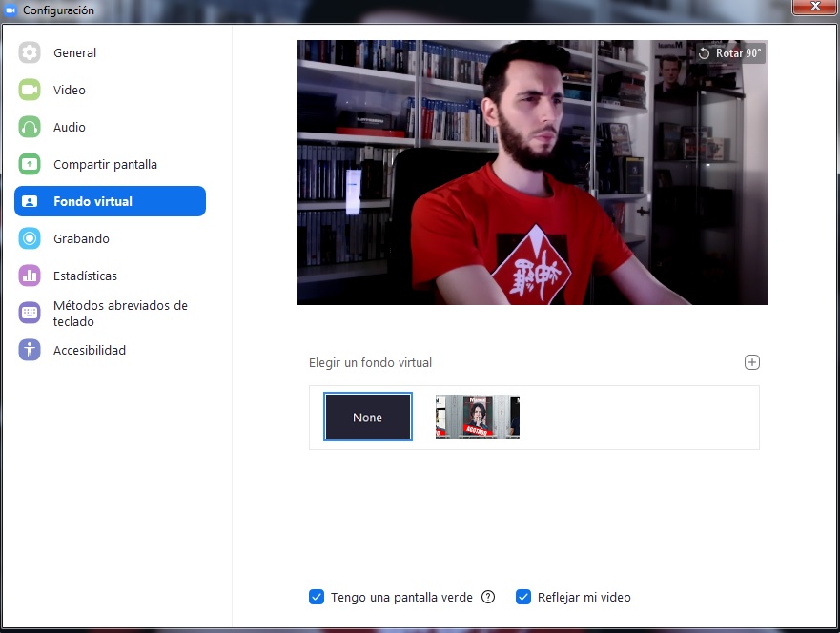Toggle Reflejar mi video checkbox

(x=523, y=598)
